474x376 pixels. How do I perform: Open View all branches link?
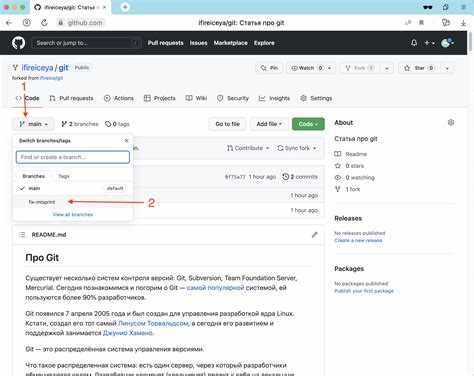(x=73, y=214)
